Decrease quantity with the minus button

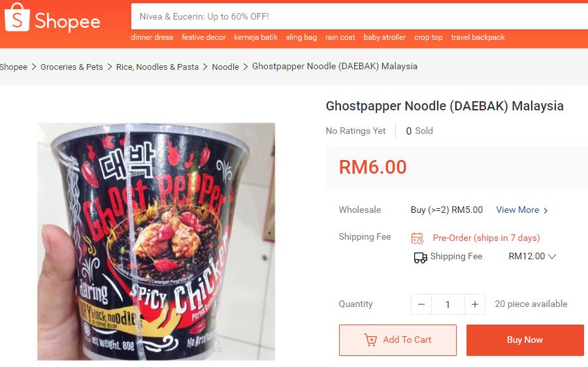(421, 304)
